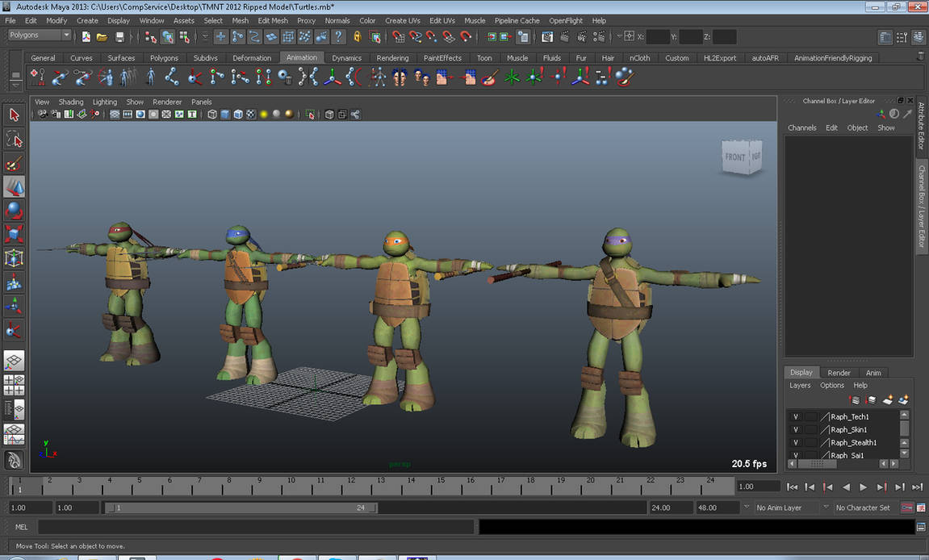Screen dimensions: 929x560
Task: Open input box mode dropdown arrow before X field
Action: click(x=619, y=36)
